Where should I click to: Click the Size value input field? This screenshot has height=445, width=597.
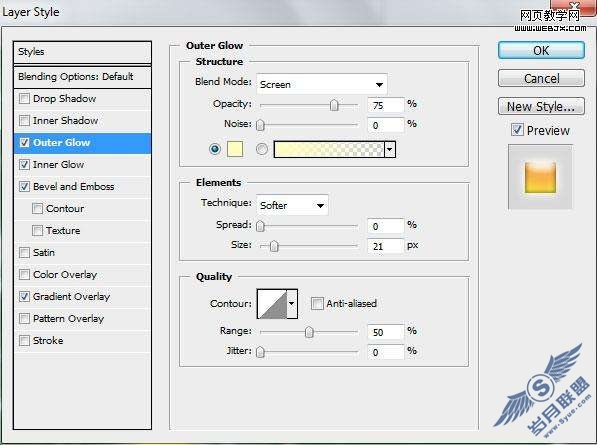[385, 246]
